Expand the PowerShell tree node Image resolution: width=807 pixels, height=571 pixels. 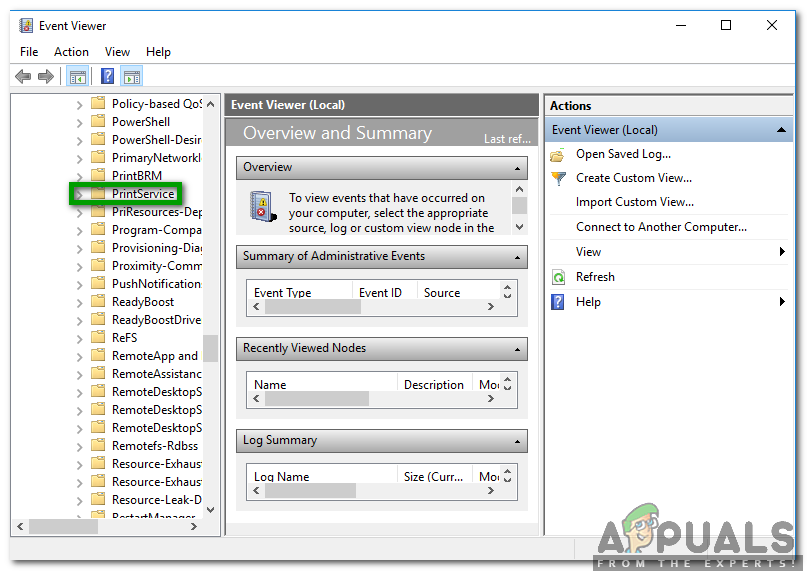tap(79, 123)
